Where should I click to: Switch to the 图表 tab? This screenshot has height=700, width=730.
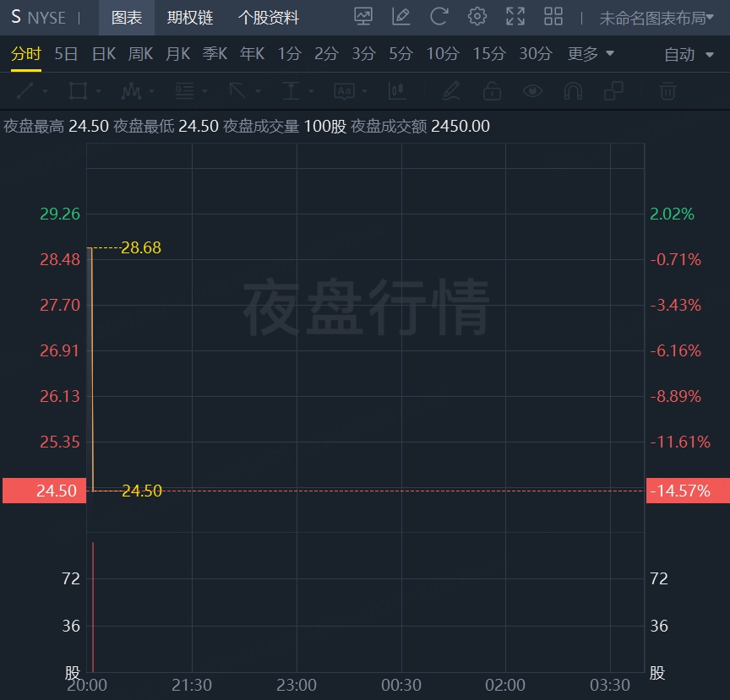(127, 18)
